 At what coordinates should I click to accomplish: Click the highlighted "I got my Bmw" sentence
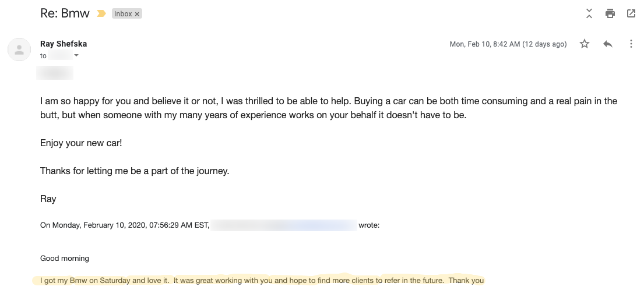(x=262, y=281)
